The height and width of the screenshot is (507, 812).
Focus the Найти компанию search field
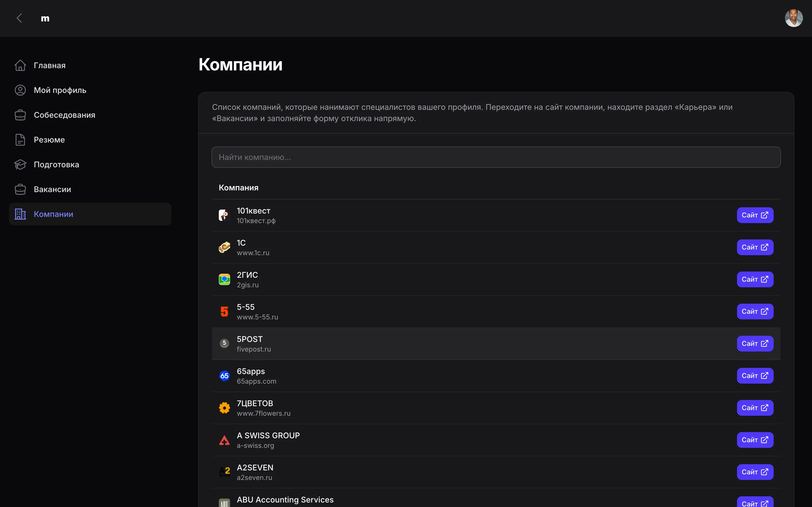click(x=496, y=157)
